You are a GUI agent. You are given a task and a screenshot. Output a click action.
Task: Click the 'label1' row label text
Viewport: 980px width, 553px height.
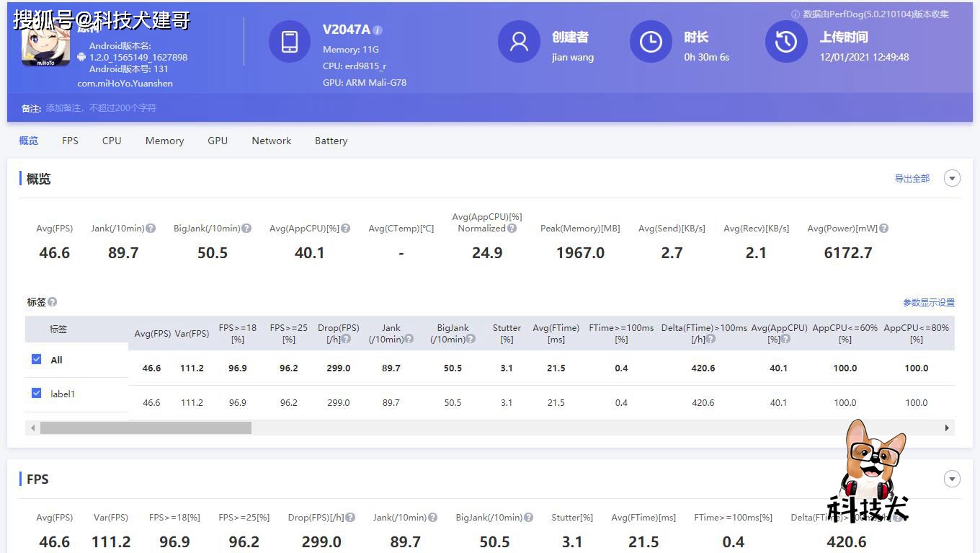pyautogui.click(x=63, y=394)
